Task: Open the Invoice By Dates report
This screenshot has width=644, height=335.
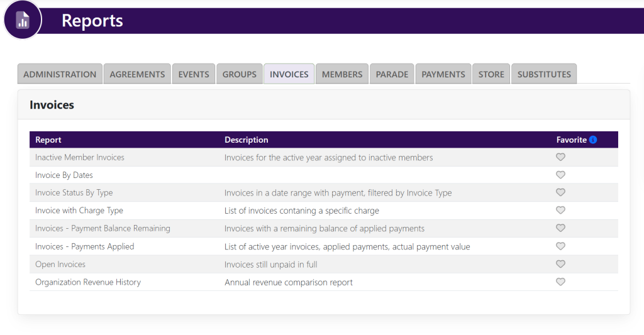Action: [x=64, y=175]
